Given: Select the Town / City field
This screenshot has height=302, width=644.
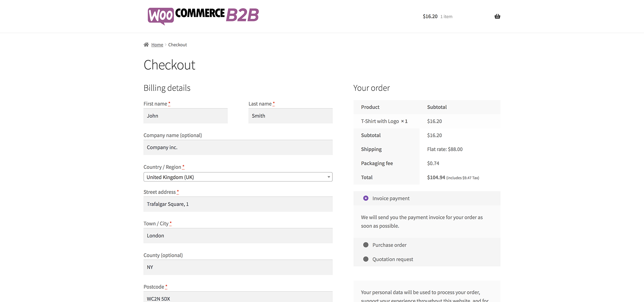Looking at the screenshot, I should [238, 236].
